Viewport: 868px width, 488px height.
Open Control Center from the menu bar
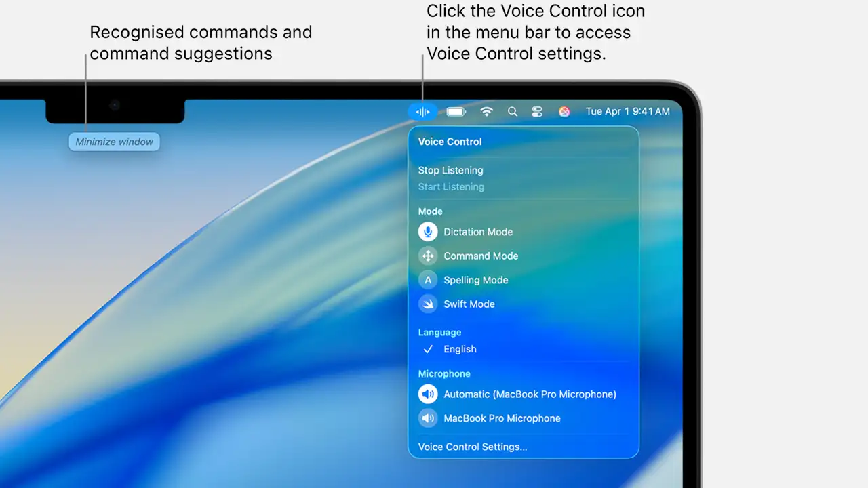(537, 111)
